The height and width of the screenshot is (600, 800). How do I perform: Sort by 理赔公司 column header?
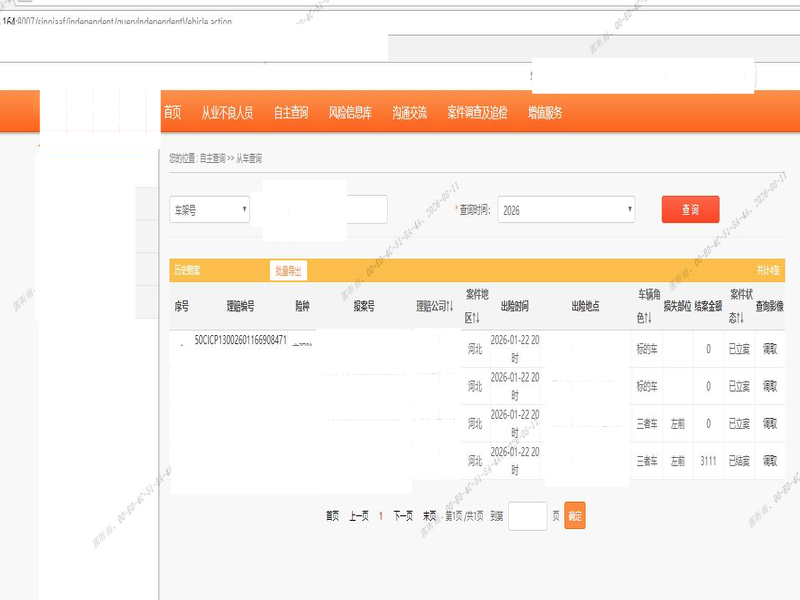(434, 306)
